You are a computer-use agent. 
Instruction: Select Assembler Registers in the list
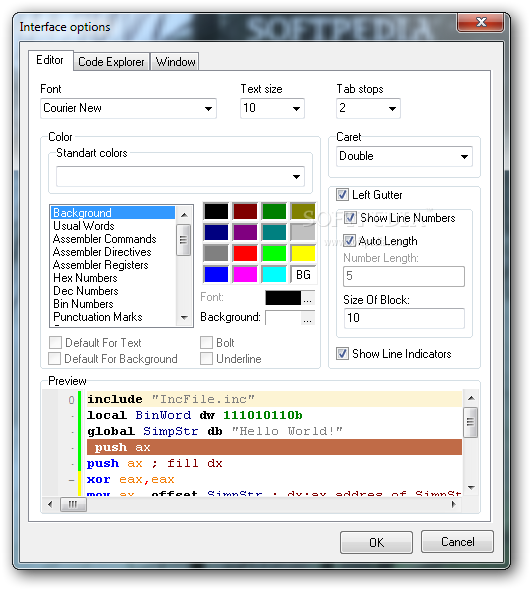[x=113, y=265]
